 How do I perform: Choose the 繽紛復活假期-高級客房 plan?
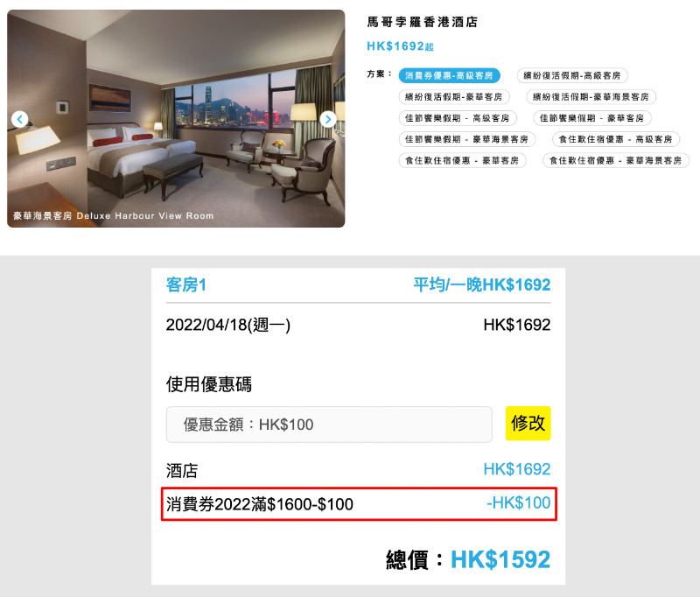tap(572, 75)
